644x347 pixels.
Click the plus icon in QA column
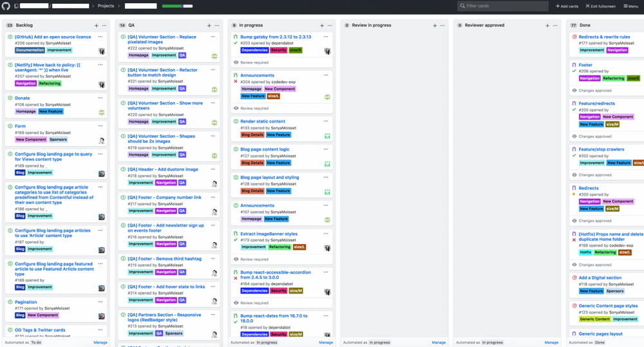[209, 25]
